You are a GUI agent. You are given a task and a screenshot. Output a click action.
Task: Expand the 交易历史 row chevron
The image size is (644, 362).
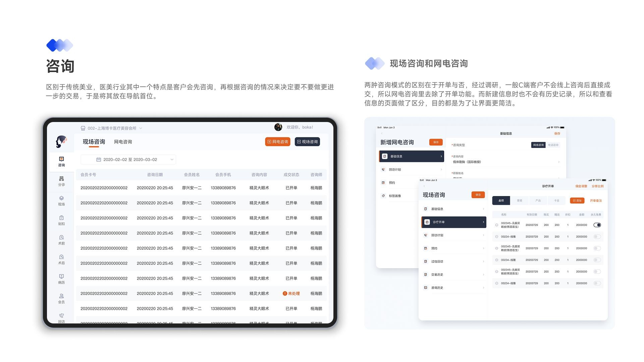483,275
